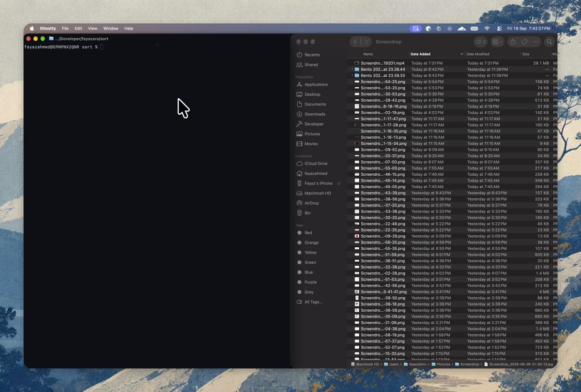Viewport: 581px width, 392px height.
Task: Open the group-by options dropdown
Action: (497, 42)
